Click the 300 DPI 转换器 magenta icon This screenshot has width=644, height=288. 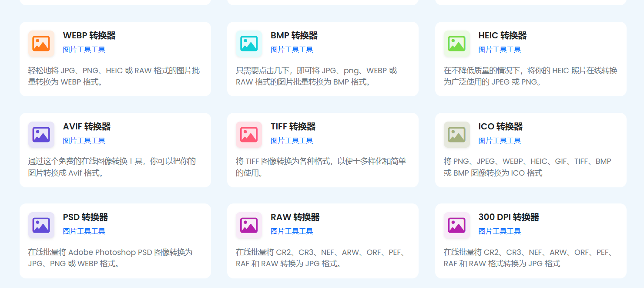coord(456,226)
